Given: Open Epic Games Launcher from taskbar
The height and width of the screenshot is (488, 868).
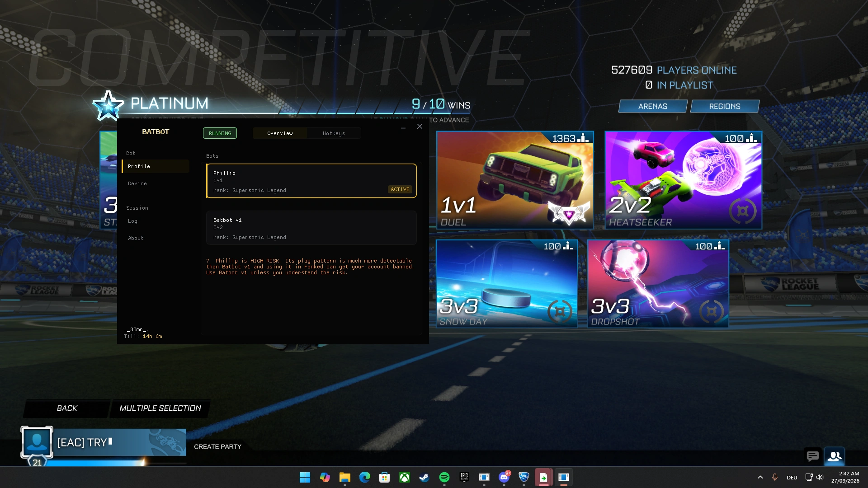Looking at the screenshot, I should [464, 477].
